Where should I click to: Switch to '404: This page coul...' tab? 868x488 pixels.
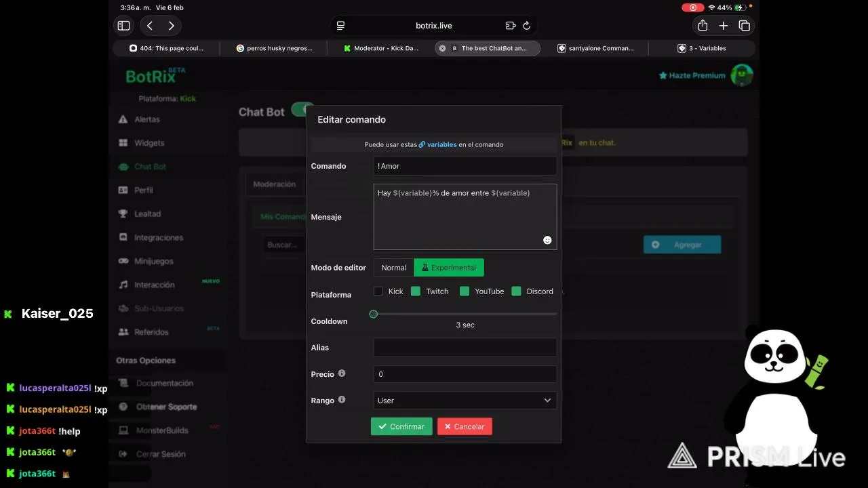coord(166,48)
